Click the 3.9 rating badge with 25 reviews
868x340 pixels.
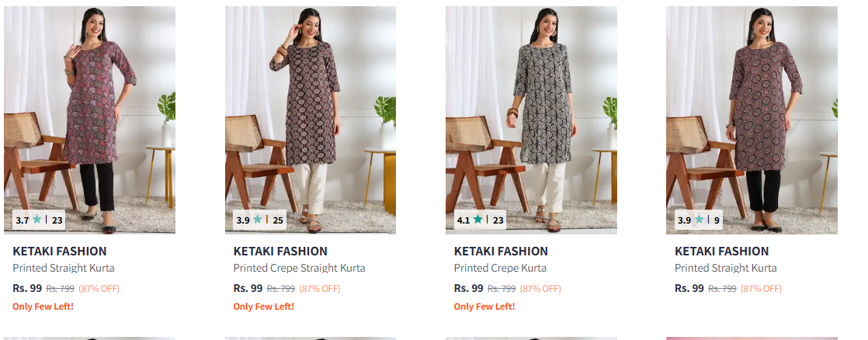(259, 220)
